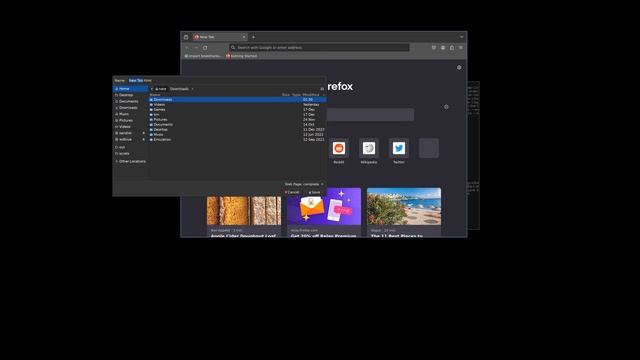Click the Cancel button in the save dialog
The width and height of the screenshot is (640, 360).
point(292,192)
